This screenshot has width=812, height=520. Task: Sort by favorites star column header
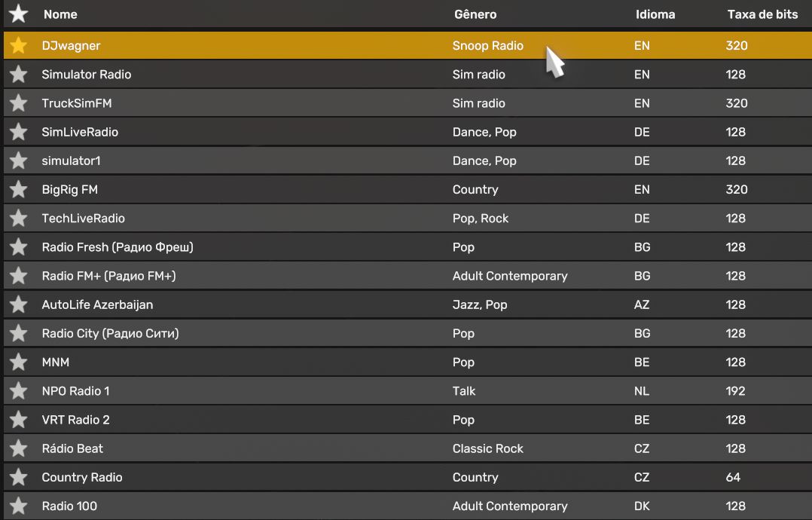pyautogui.click(x=19, y=14)
